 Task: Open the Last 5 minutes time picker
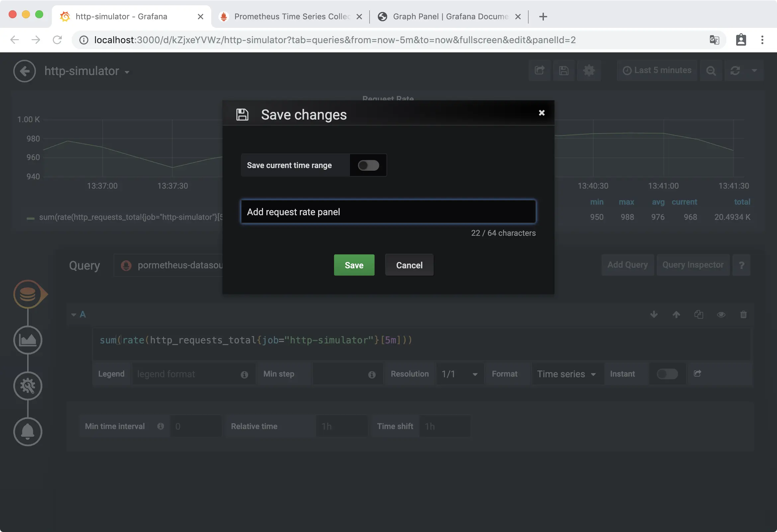[x=657, y=70]
